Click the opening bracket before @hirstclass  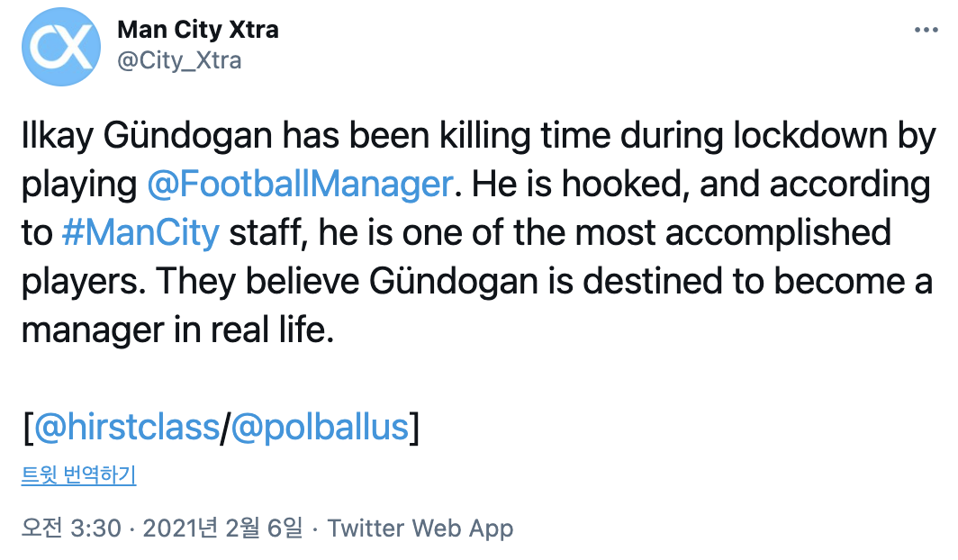28,426
